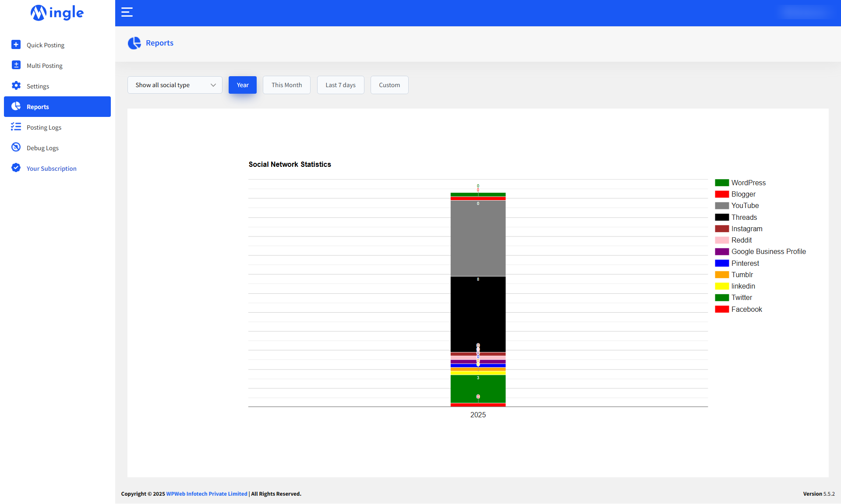Filter report by Last 7 days
This screenshot has height=504, width=841.
tap(340, 85)
